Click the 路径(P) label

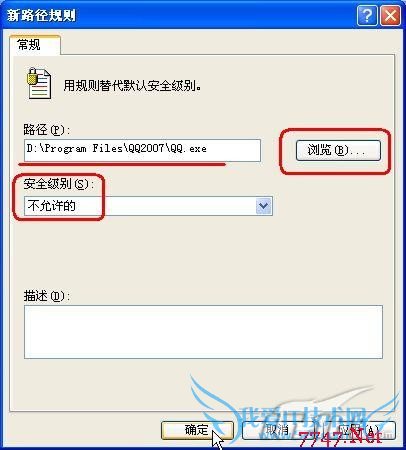[x=47, y=130]
